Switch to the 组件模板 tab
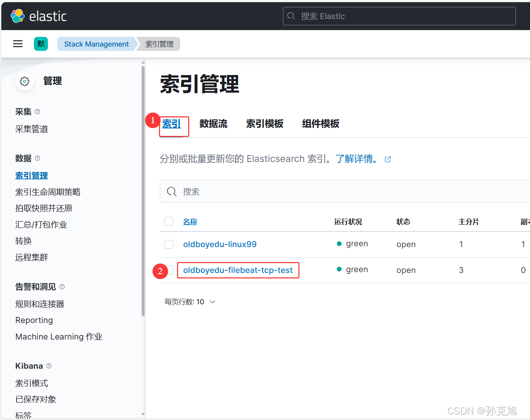Viewport: 530px width, 420px height. coord(321,124)
